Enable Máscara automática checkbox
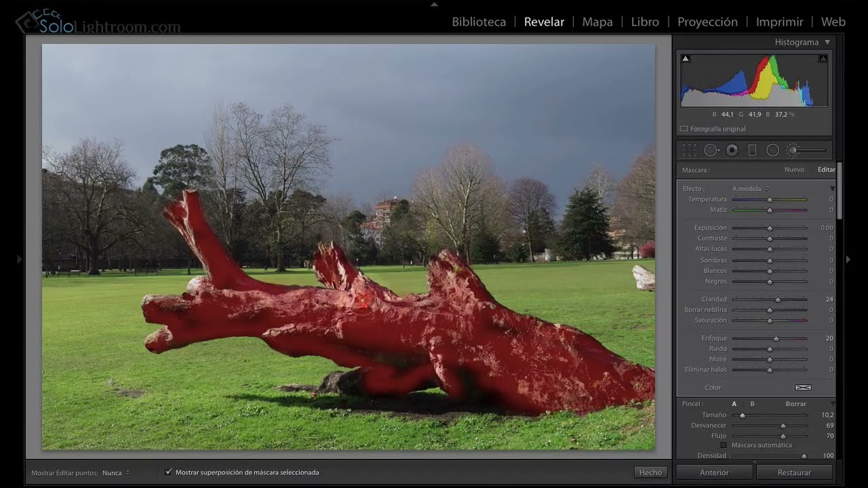868x488 pixels. (724, 445)
